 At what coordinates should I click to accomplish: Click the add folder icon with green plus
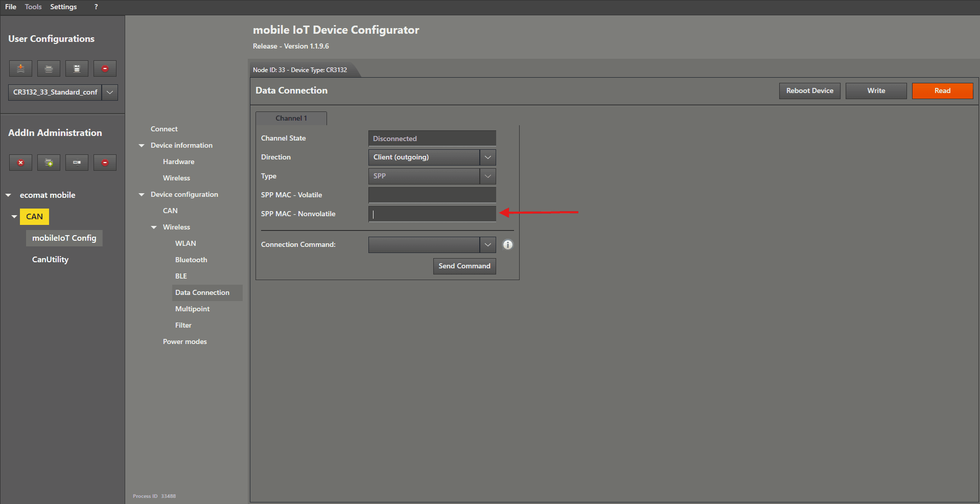(x=49, y=163)
